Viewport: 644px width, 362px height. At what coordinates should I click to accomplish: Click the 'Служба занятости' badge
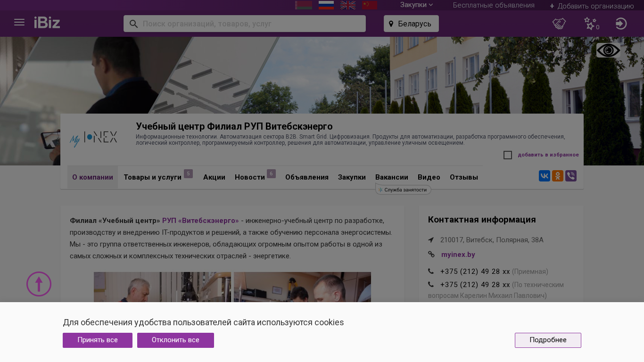(404, 190)
